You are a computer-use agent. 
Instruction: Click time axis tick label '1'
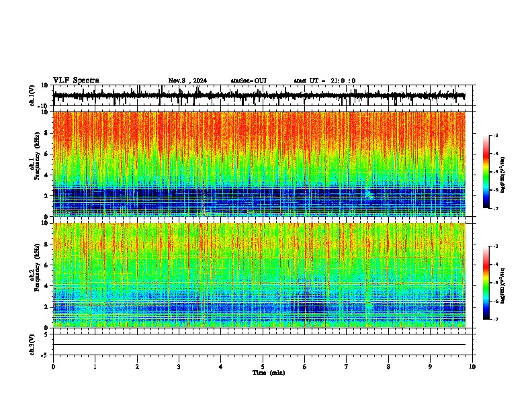point(95,367)
